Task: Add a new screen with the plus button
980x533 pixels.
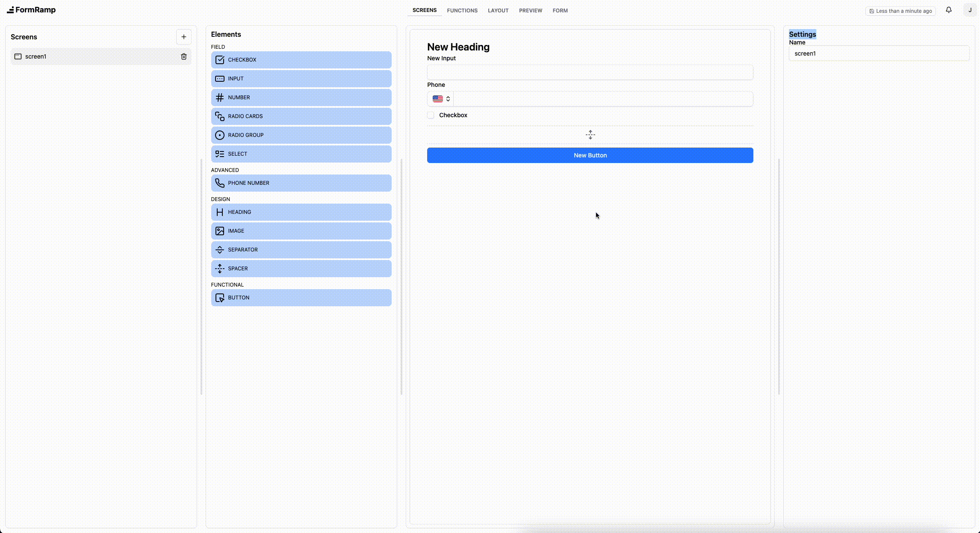Action: (x=184, y=37)
